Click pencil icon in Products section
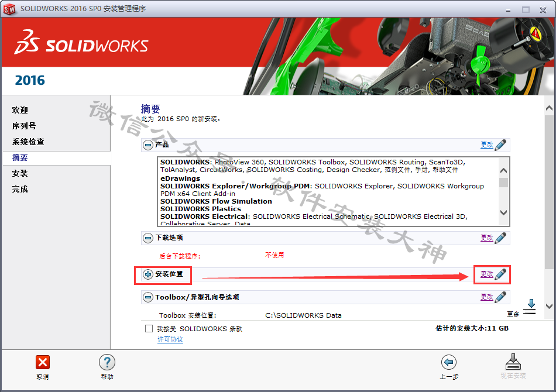The image size is (556, 392). pos(500,145)
